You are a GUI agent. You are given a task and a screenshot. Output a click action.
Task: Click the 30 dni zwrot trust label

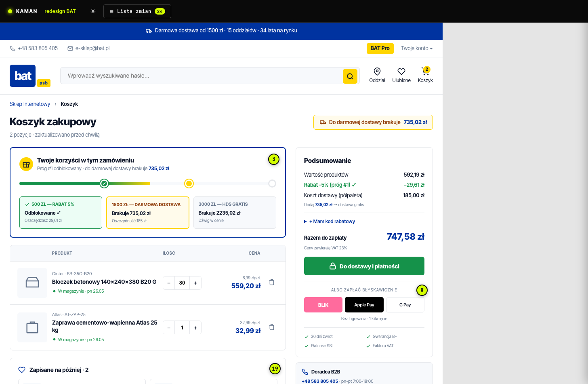(321, 337)
